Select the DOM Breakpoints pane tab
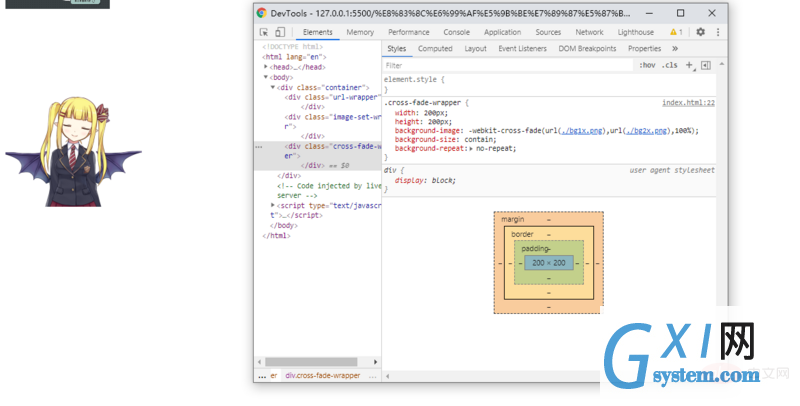The height and width of the screenshot is (406, 800). click(x=587, y=48)
